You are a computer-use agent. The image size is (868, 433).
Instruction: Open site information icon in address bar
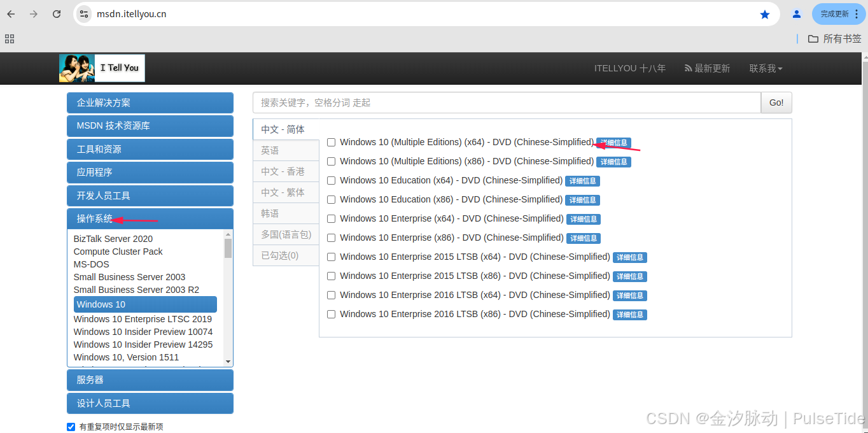[x=84, y=14]
